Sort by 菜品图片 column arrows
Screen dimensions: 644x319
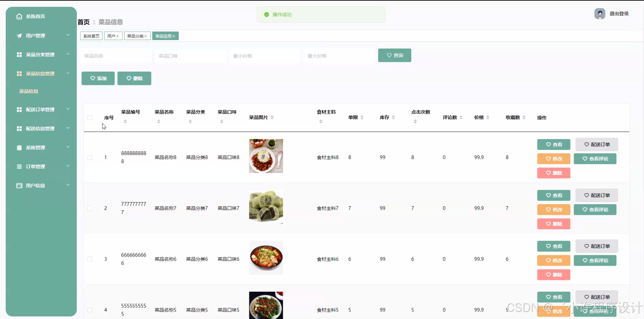pyautogui.click(x=272, y=117)
